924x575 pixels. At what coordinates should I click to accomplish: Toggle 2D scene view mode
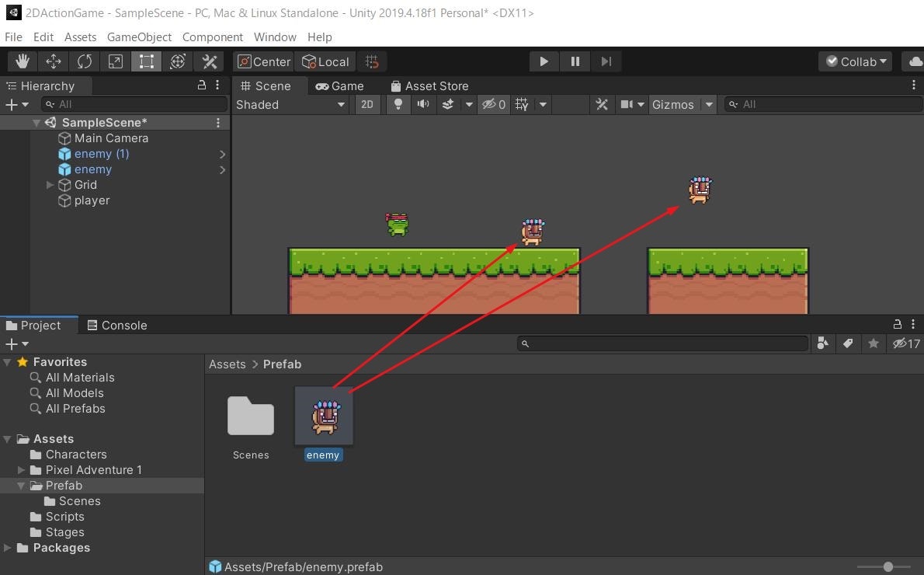[x=367, y=104]
